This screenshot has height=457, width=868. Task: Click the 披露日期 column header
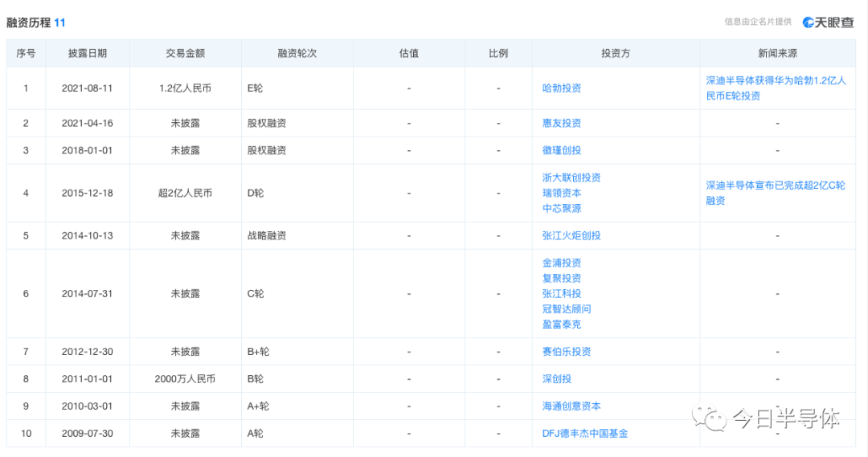click(x=88, y=53)
